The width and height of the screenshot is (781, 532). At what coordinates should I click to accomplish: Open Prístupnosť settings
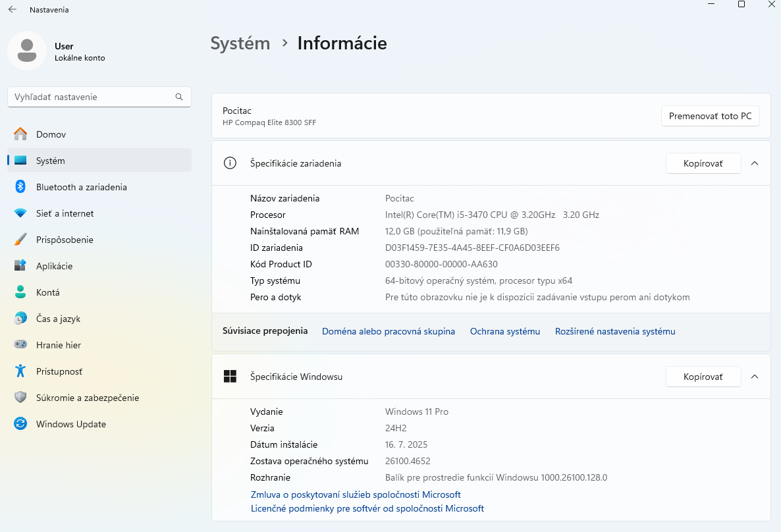(99, 371)
